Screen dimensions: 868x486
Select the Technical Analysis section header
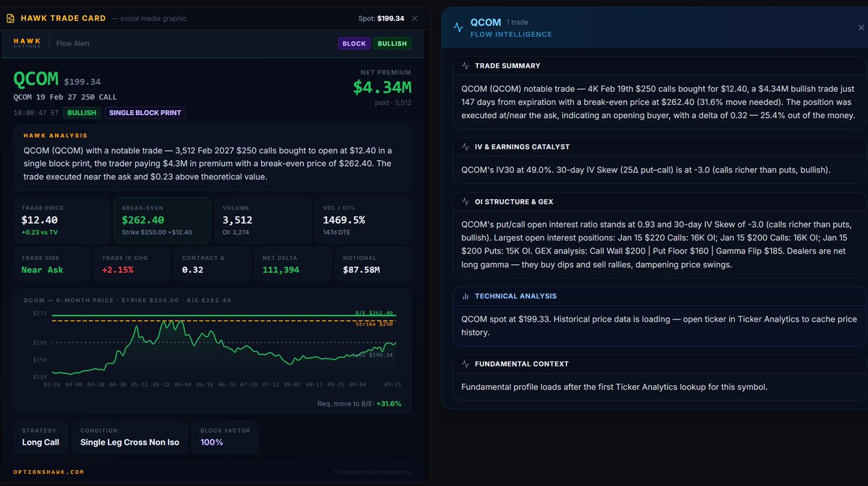pos(515,296)
